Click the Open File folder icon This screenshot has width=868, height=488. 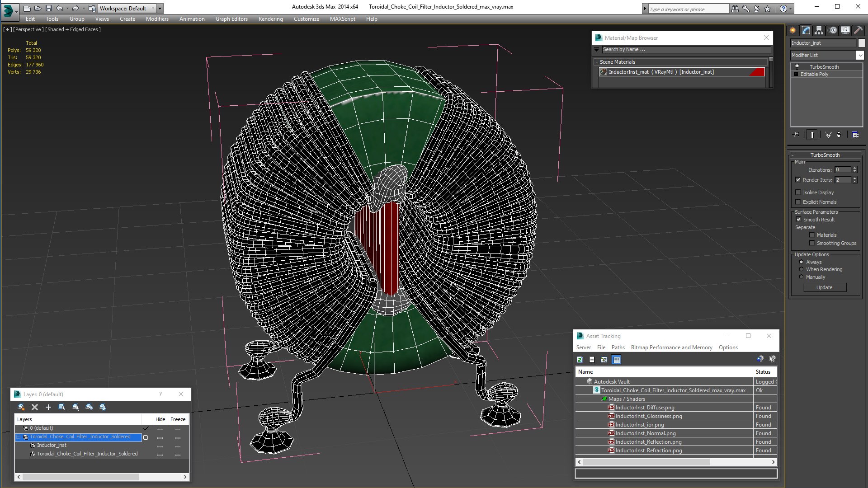[x=38, y=8]
